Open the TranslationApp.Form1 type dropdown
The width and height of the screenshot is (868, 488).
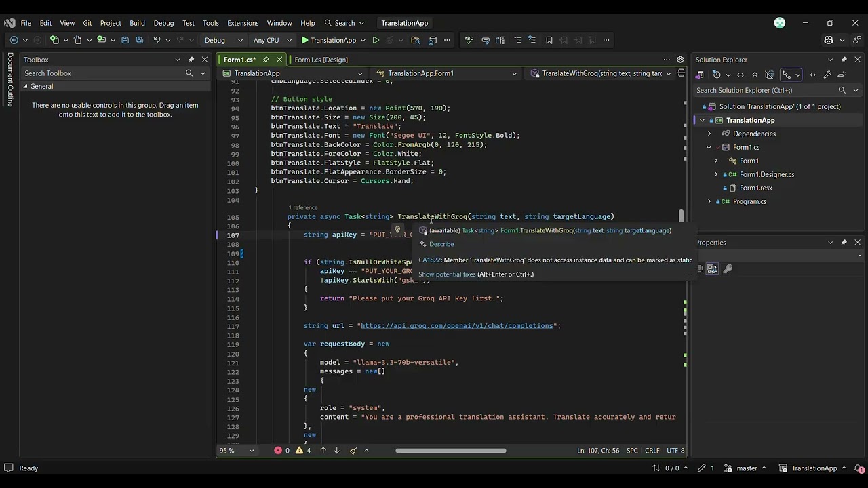448,73
